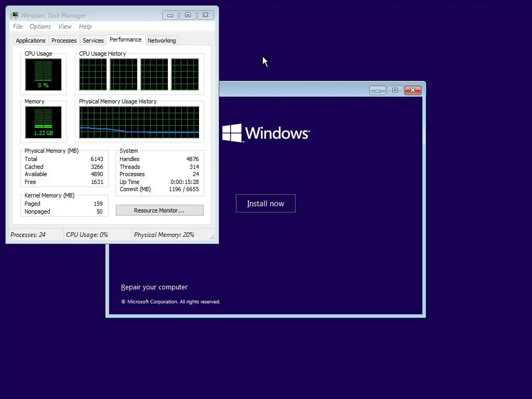Viewport: 532px width, 399px height.
Task: Open Resource Monitor
Action: [x=159, y=210]
